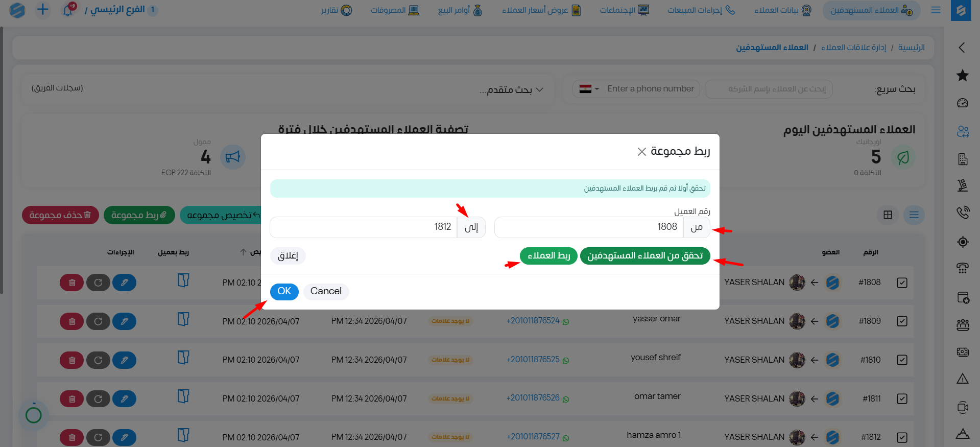This screenshot has height=447, width=980.
Task: Open the country flag code dropdown
Action: pyautogui.click(x=589, y=89)
